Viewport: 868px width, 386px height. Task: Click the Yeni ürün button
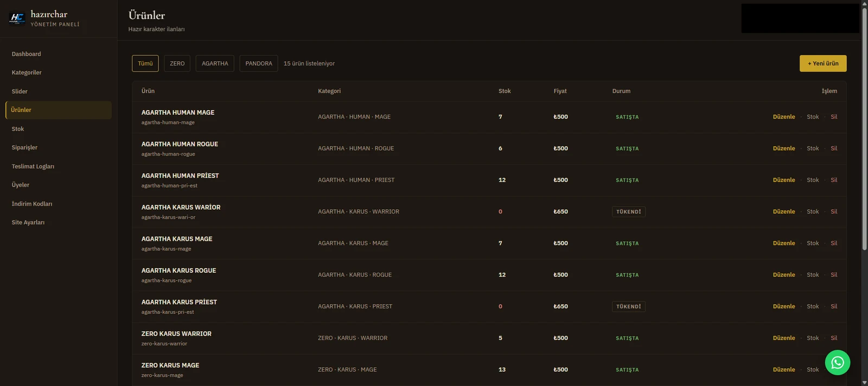[823, 63]
